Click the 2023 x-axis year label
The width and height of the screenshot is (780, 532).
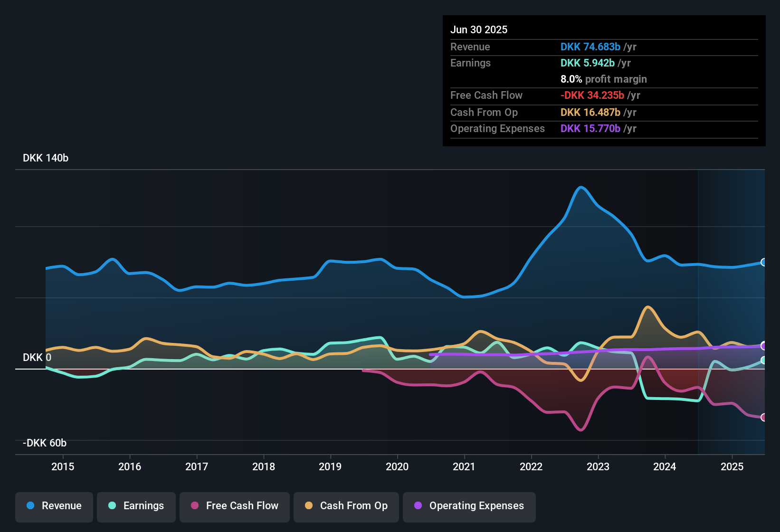[x=598, y=466]
